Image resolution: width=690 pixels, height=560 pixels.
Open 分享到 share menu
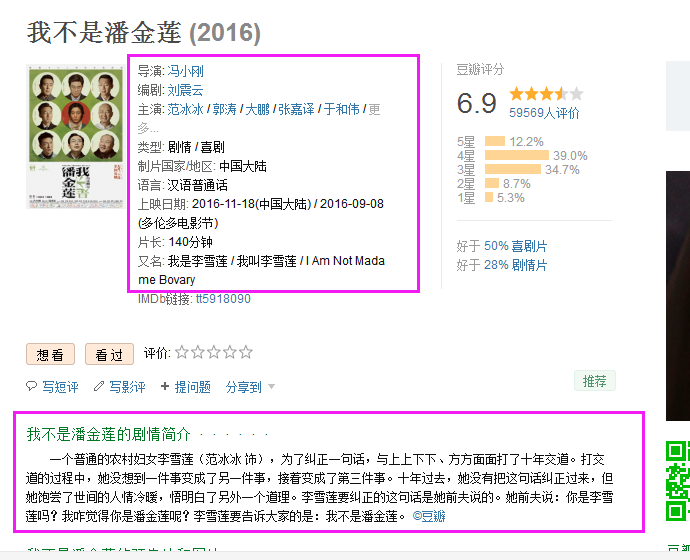click(243, 387)
